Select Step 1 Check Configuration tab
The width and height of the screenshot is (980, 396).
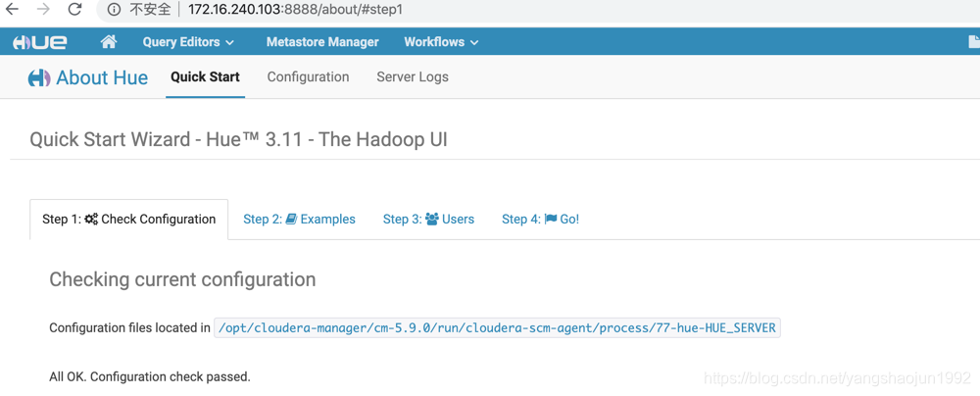point(128,220)
